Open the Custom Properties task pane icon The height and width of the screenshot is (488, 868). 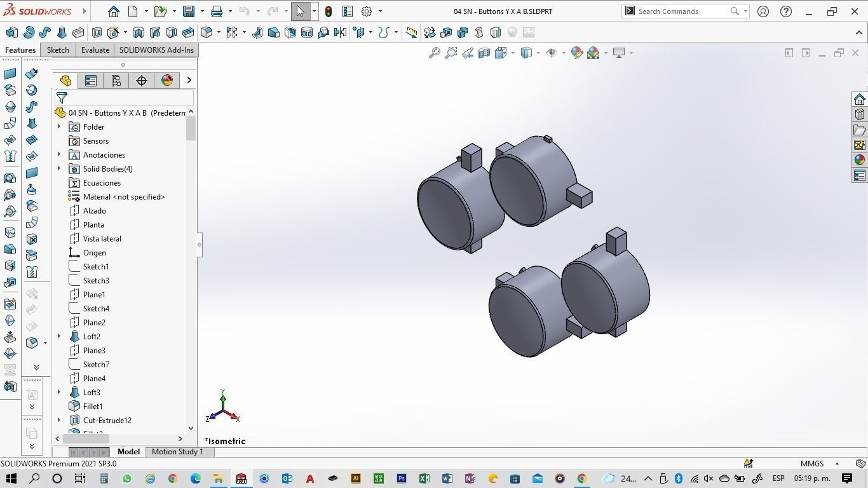coord(860,175)
